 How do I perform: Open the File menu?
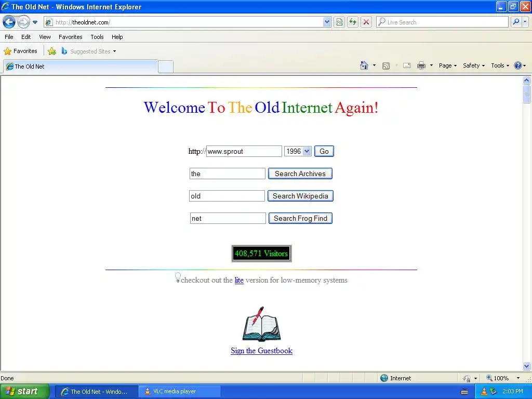9,37
